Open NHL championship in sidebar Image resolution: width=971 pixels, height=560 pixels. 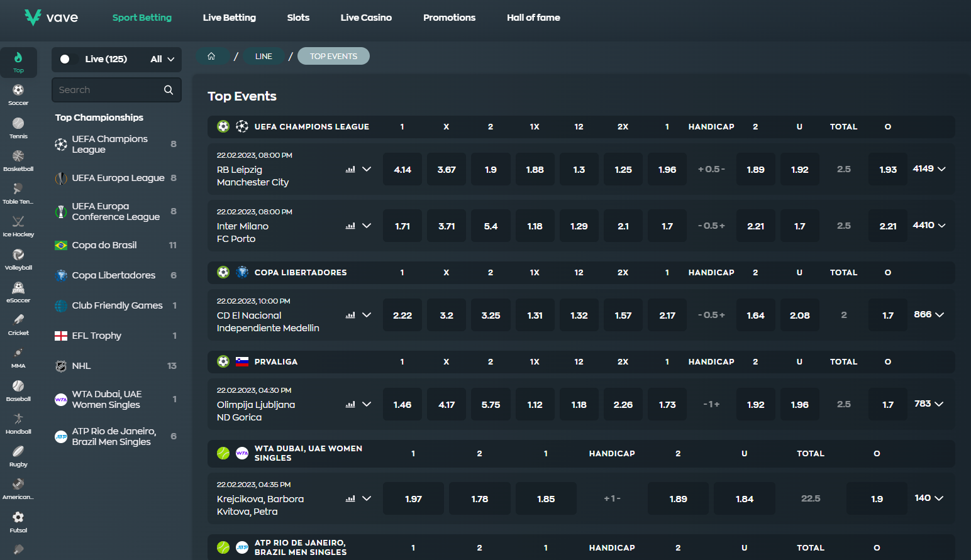pos(116,366)
